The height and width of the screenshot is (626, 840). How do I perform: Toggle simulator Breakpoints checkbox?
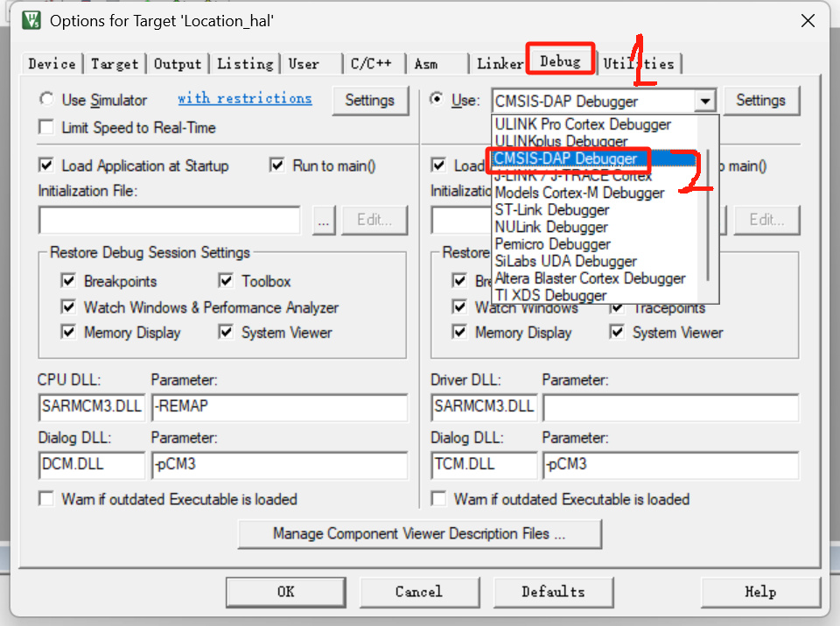(68, 280)
